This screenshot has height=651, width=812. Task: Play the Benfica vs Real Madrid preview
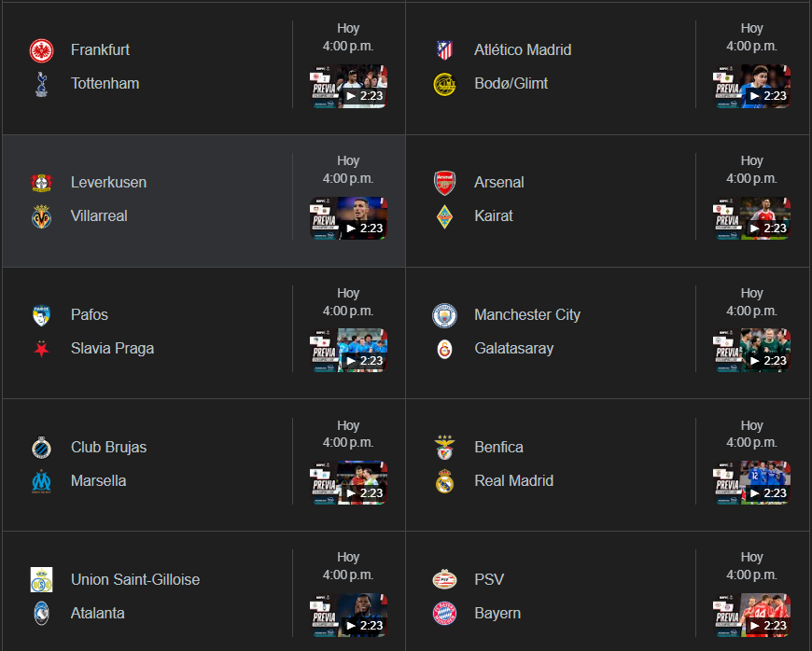click(x=752, y=484)
